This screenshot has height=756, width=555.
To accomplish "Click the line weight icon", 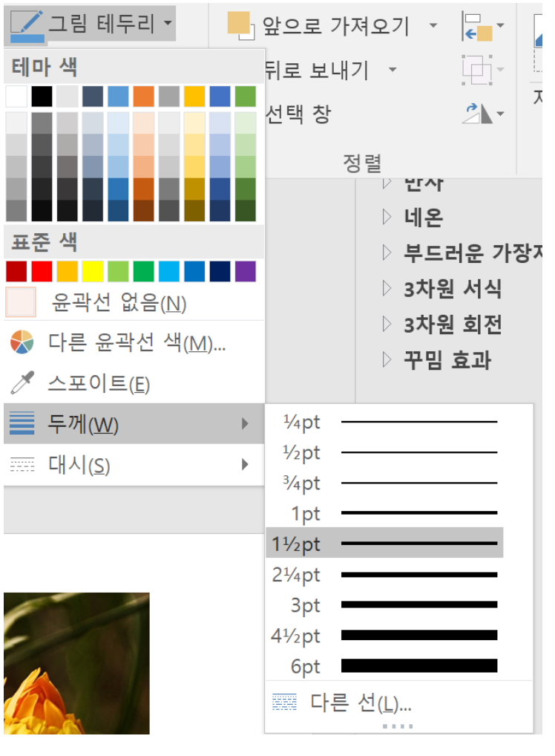I will click(22, 423).
